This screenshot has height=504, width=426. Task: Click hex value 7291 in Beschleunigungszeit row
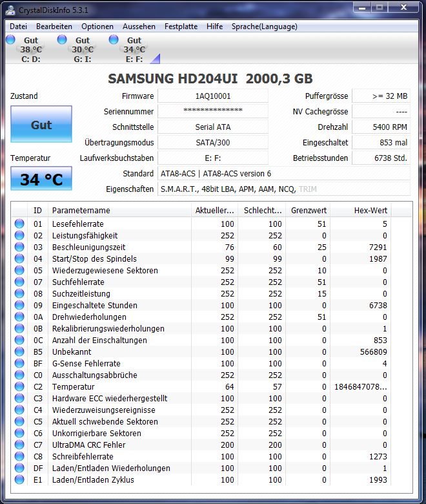click(x=378, y=247)
